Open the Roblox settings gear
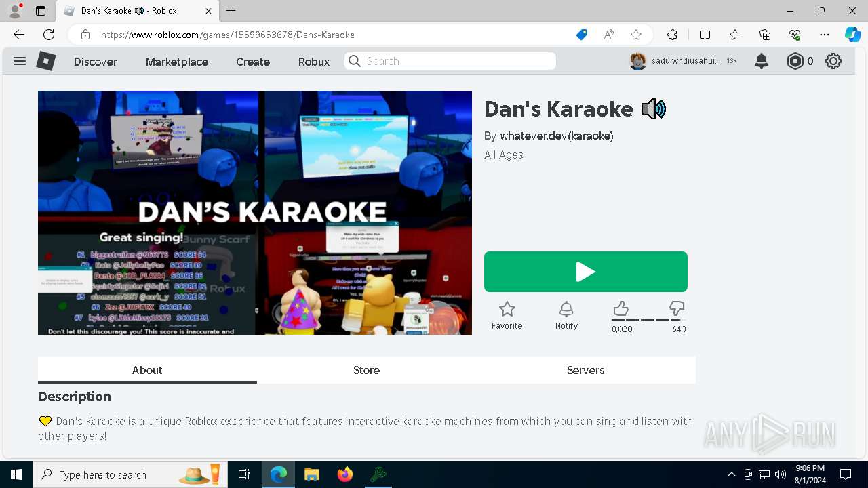The image size is (868, 488). point(833,61)
